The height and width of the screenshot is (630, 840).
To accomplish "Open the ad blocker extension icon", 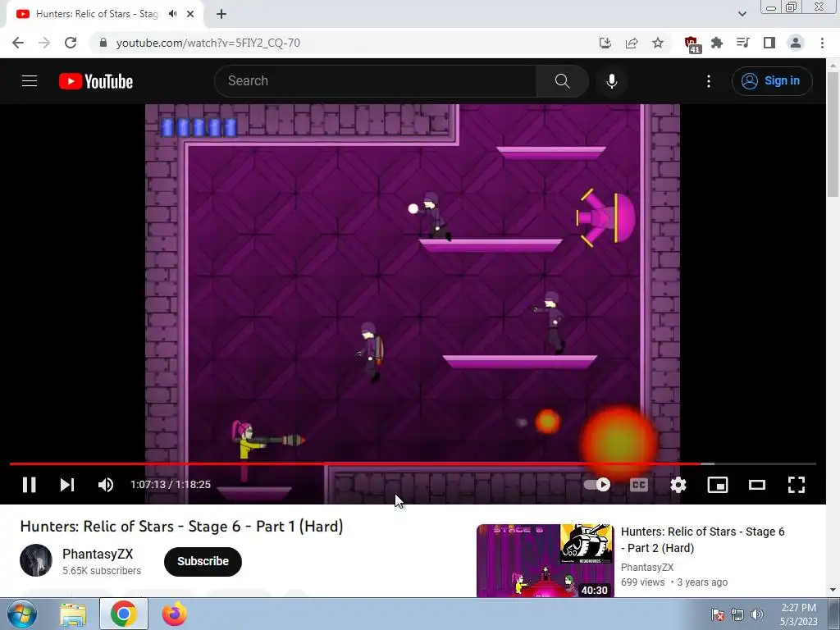I will click(x=692, y=44).
